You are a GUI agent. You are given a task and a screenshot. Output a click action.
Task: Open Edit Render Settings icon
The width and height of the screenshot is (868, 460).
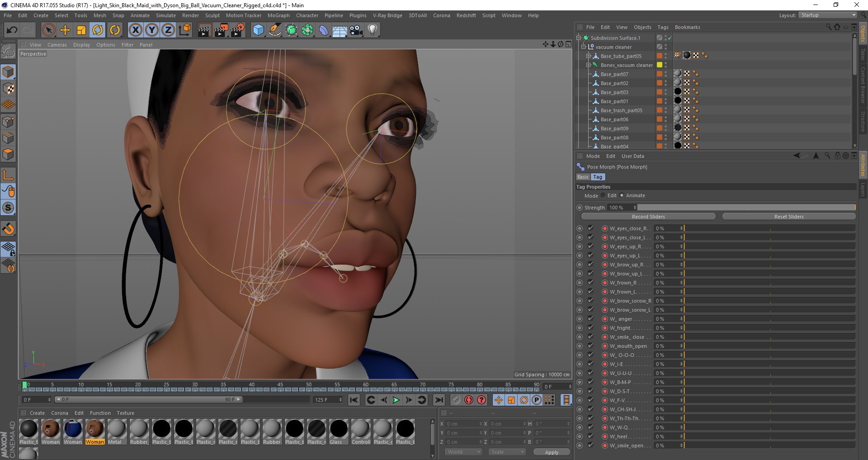[238, 30]
